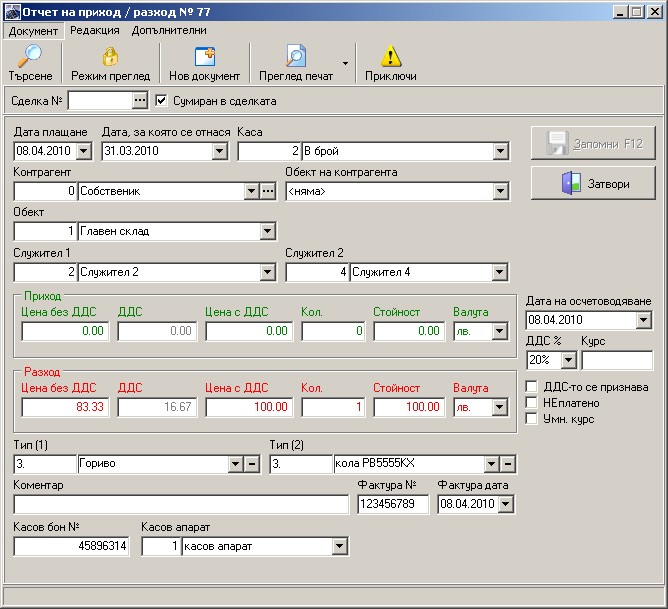668x609 pixels.
Task: Click the Коментар input field
Action: 181,504
